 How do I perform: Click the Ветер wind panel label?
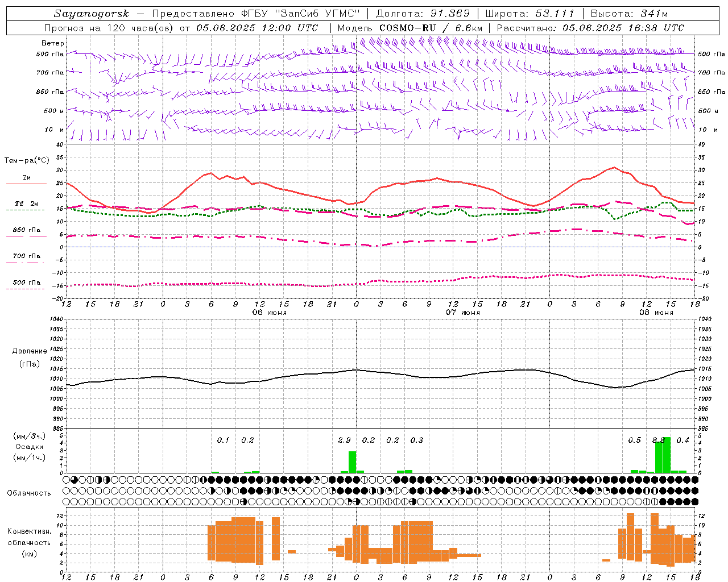click(53, 43)
